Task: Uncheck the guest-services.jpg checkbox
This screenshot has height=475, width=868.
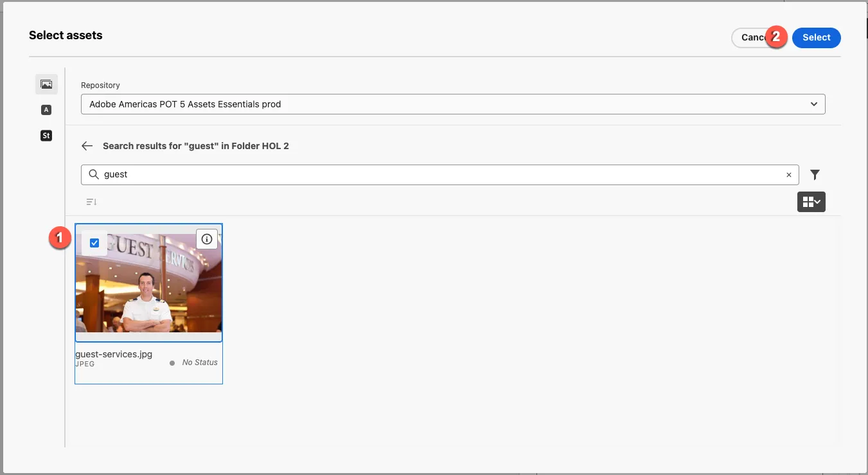Action: (94, 243)
